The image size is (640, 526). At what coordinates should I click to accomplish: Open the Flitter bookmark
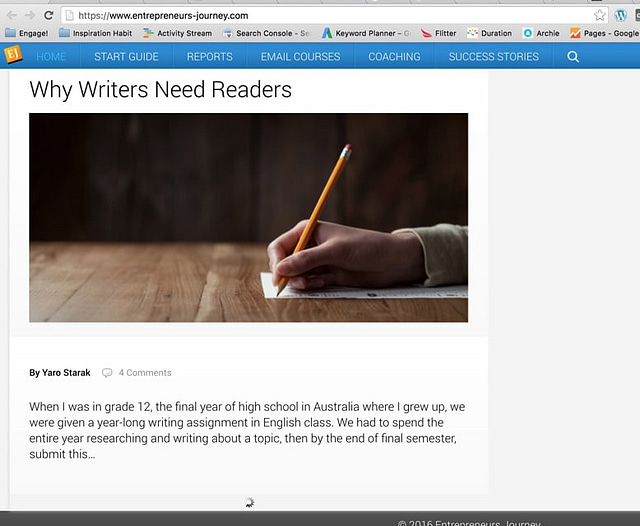point(438,33)
